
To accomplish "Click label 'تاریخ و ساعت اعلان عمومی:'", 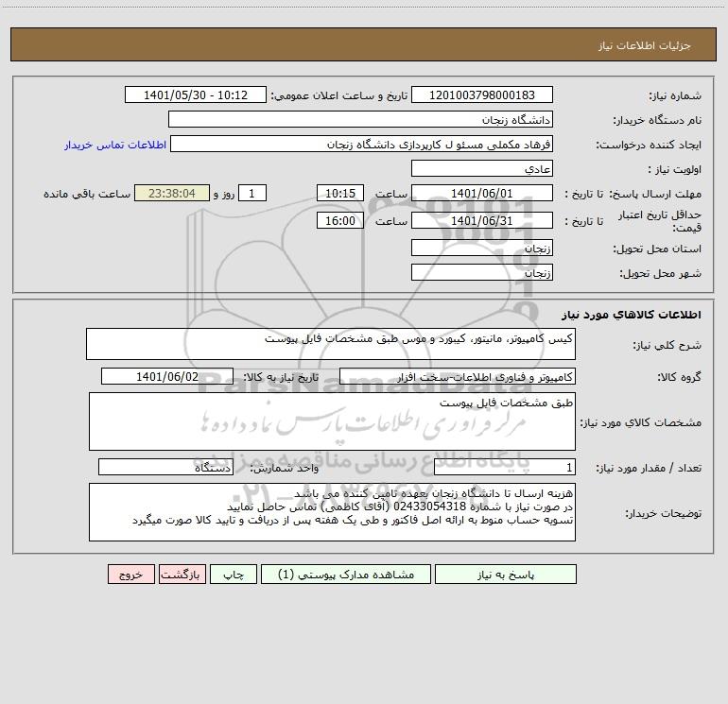I will tap(339, 95).
